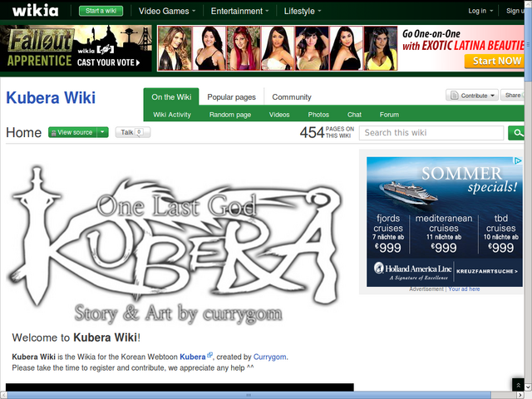Screen dimensions: 532x399
Task: Open Wiki Activity in the green bar
Action: [x=172, y=115]
